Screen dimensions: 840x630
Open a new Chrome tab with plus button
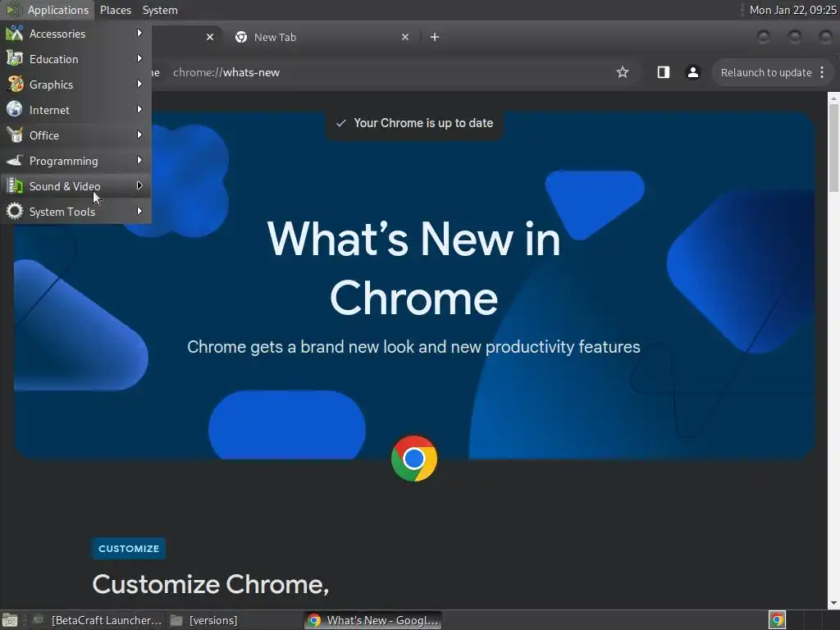(x=435, y=37)
